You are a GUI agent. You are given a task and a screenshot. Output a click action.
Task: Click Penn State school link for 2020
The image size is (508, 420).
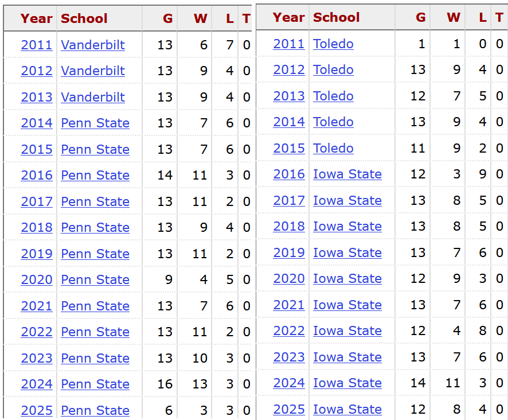95,279
